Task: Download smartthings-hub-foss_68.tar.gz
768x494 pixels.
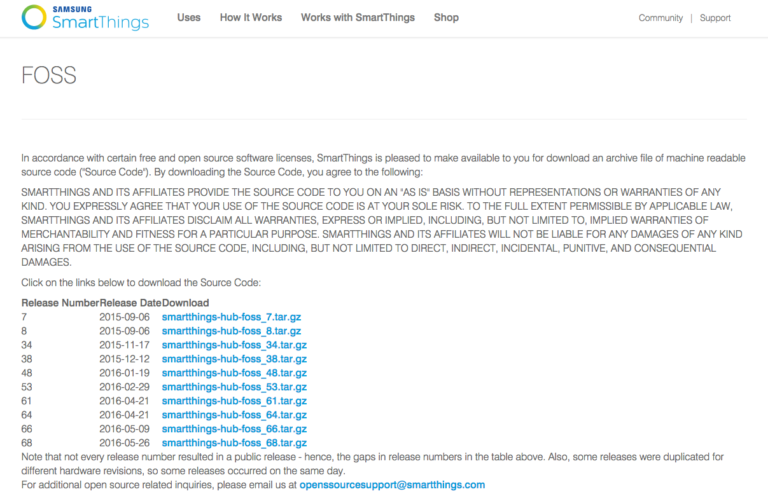Action: (x=234, y=443)
